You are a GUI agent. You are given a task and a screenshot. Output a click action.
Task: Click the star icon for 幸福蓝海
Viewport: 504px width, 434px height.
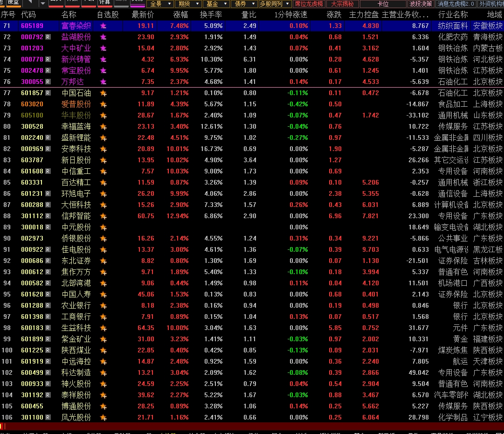[103, 127]
